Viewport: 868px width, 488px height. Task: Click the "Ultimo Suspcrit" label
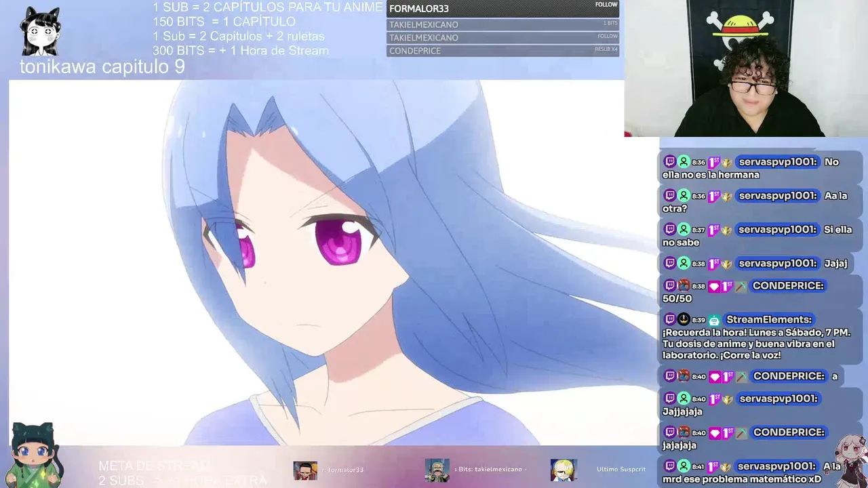(x=621, y=470)
